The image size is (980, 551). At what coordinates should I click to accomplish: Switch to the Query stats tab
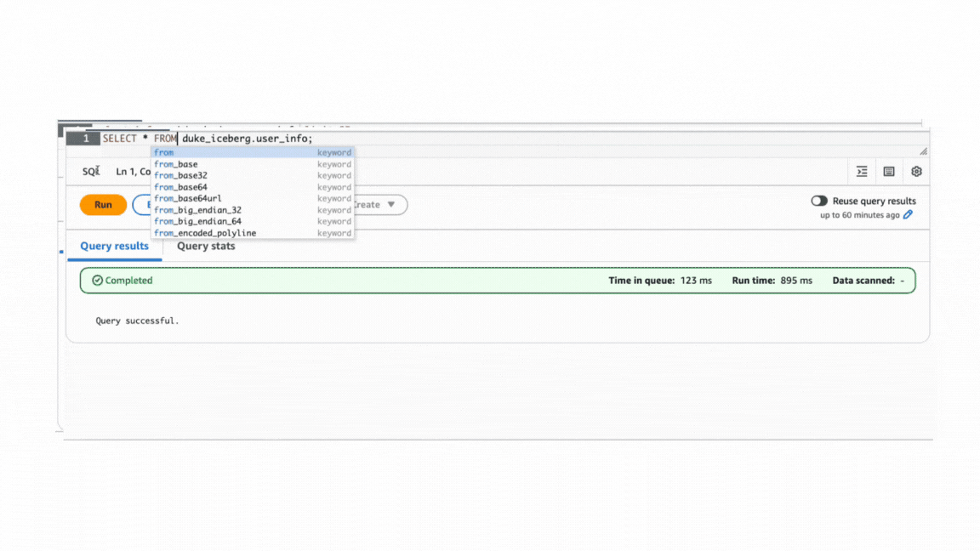[x=206, y=246]
